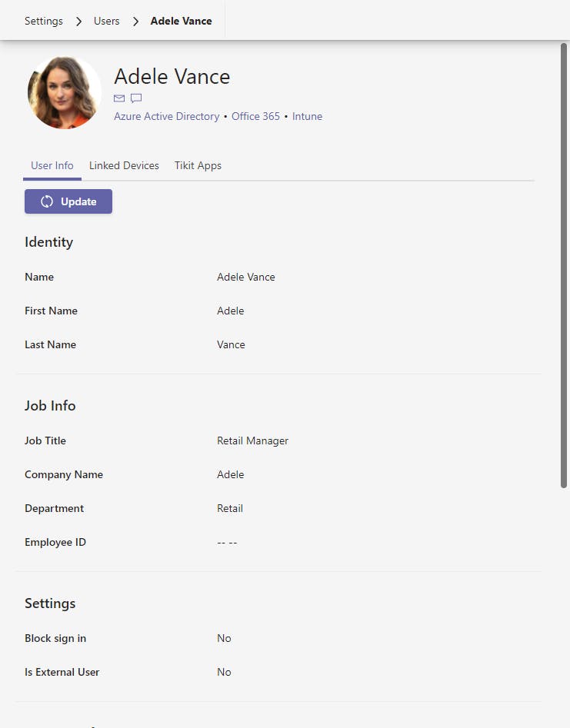Click Adele Vance's profile photo
The height and width of the screenshot is (728, 570).
coord(64,93)
